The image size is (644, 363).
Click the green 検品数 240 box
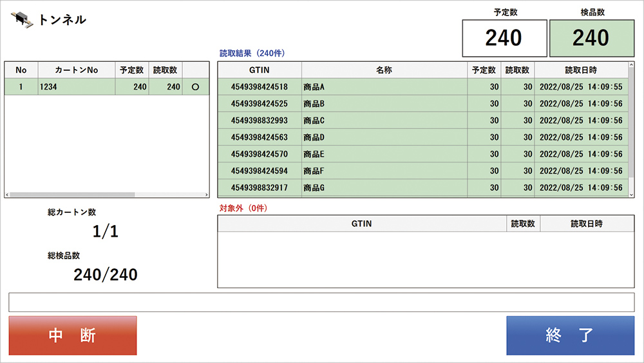[x=592, y=38]
